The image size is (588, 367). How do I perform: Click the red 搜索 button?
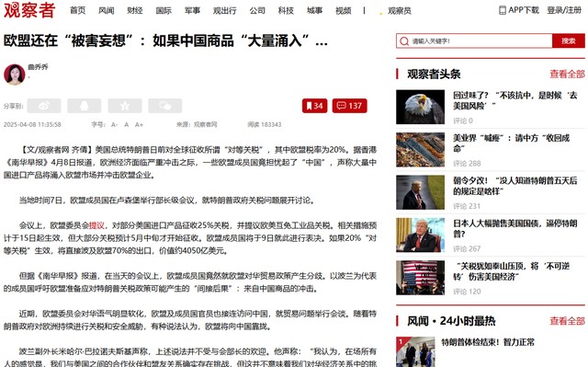(x=569, y=40)
